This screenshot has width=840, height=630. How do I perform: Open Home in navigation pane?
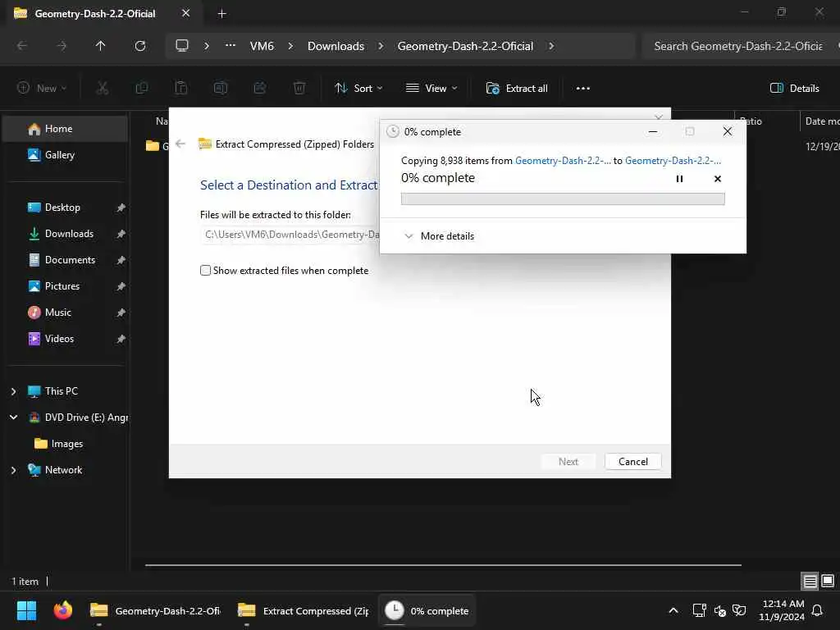[x=66, y=129]
